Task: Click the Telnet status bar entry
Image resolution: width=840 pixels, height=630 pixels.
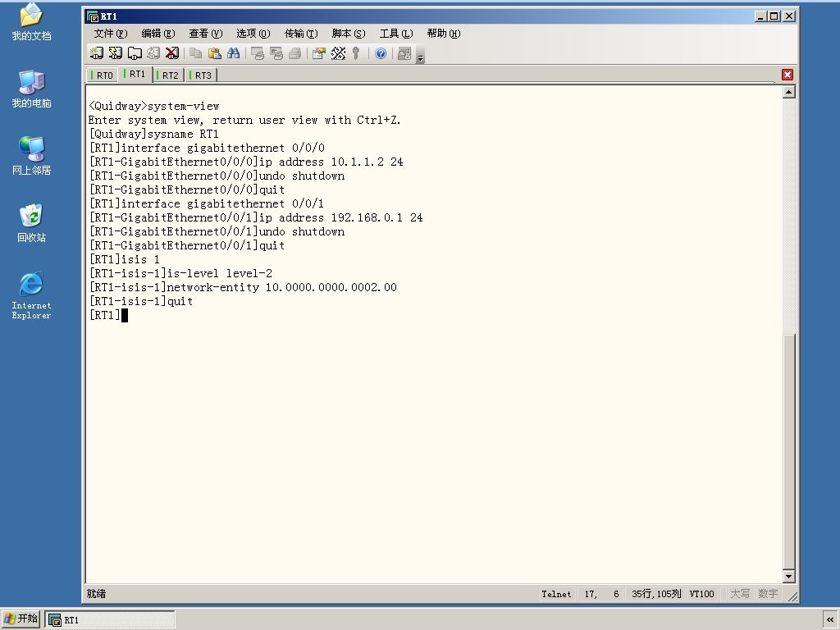Action: point(556,594)
